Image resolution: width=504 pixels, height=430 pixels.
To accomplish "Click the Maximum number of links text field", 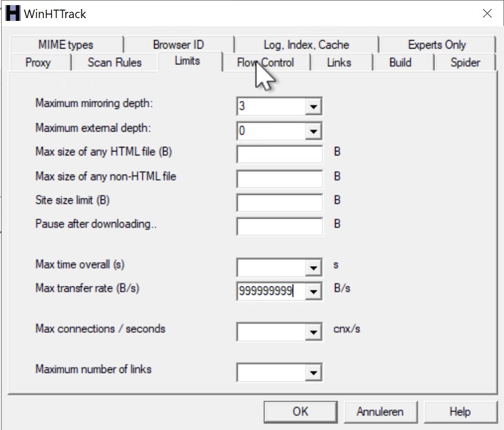I will point(271,372).
